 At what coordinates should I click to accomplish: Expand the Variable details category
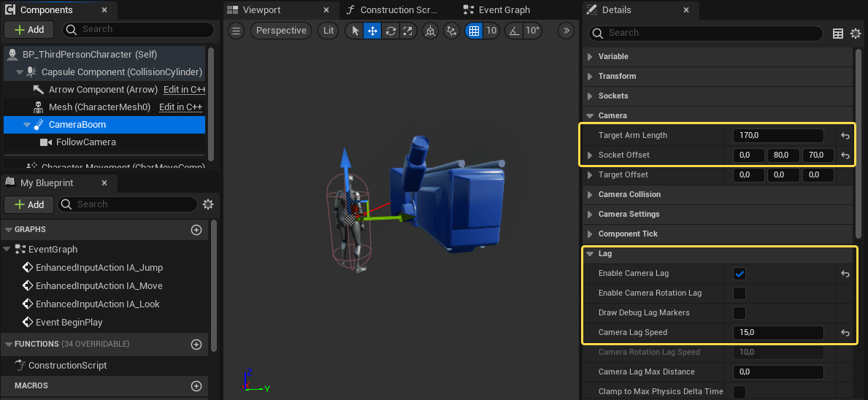click(x=590, y=56)
